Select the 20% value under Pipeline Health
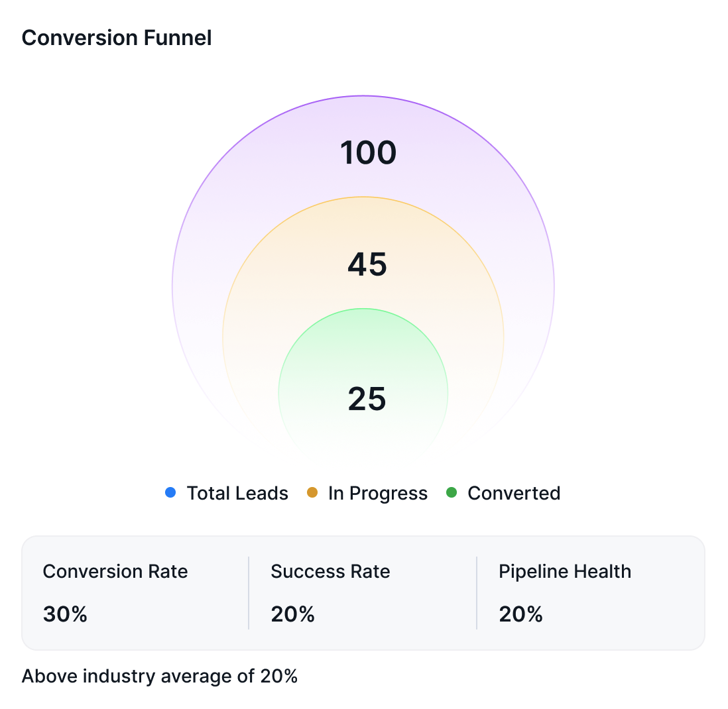The width and height of the screenshot is (728, 709). tap(520, 614)
